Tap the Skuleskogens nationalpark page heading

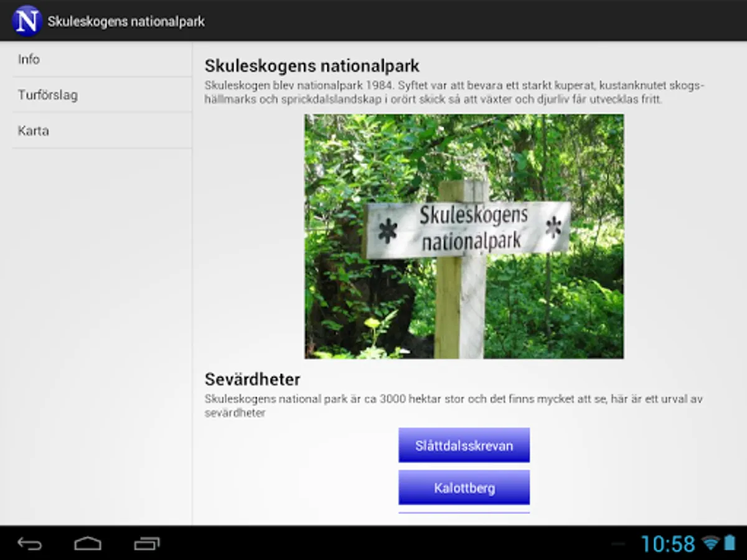pyautogui.click(x=312, y=65)
